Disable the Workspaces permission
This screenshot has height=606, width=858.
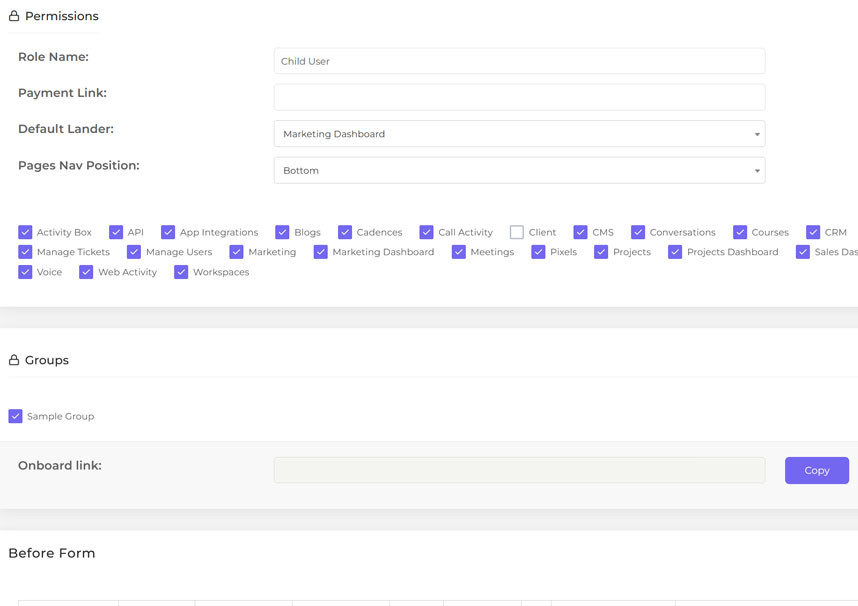coord(180,271)
